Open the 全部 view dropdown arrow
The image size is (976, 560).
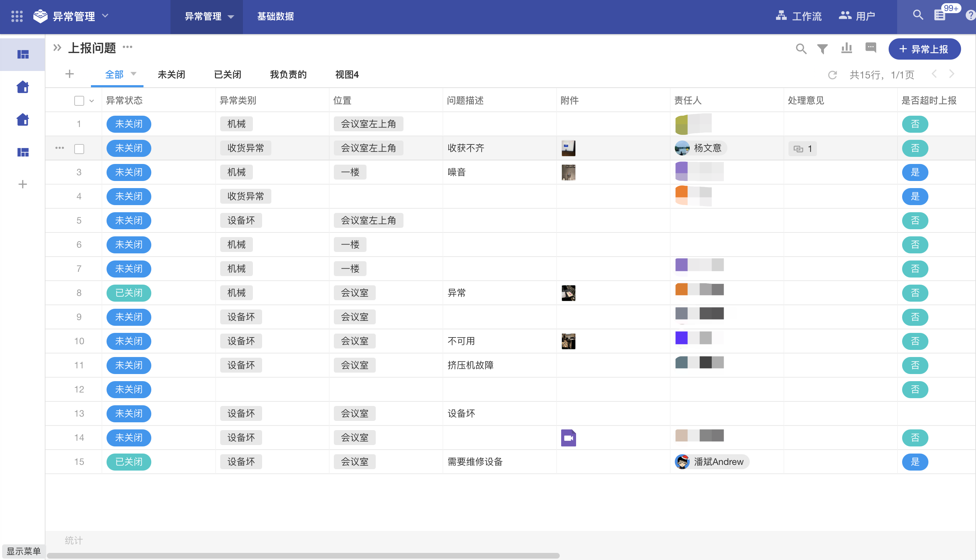134,74
